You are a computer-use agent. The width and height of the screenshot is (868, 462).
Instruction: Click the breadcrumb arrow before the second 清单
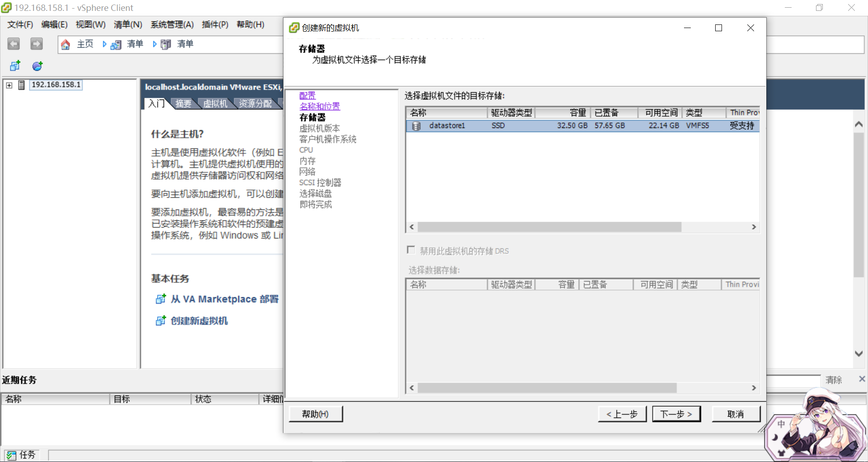(x=155, y=44)
